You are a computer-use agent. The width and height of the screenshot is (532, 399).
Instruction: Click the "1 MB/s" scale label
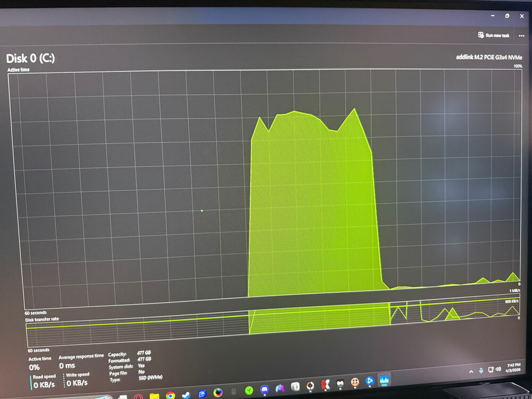click(514, 291)
